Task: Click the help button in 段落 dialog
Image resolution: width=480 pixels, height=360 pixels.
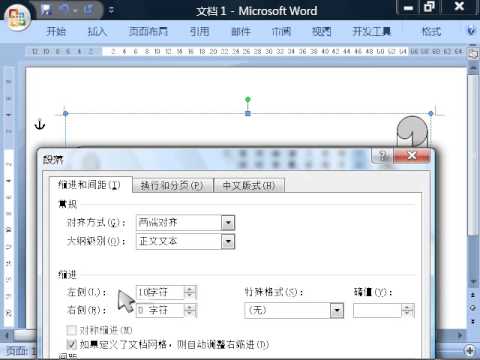Action: [383, 156]
